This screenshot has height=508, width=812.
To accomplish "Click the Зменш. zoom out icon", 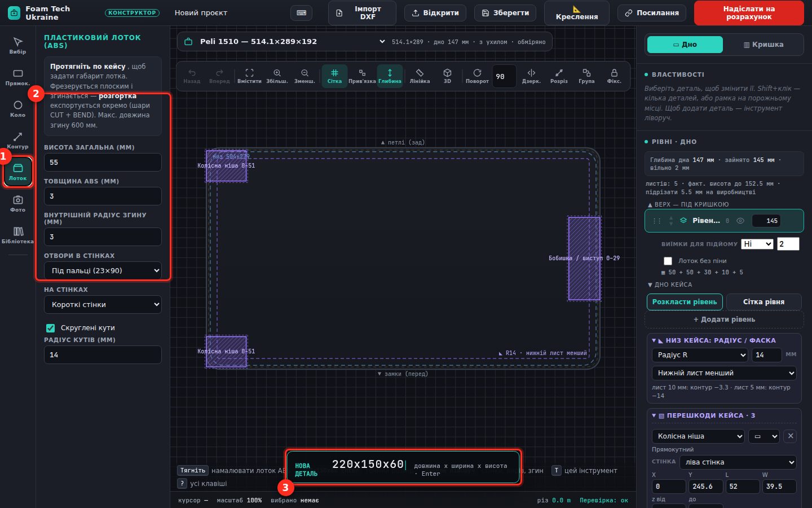I will pos(304,76).
